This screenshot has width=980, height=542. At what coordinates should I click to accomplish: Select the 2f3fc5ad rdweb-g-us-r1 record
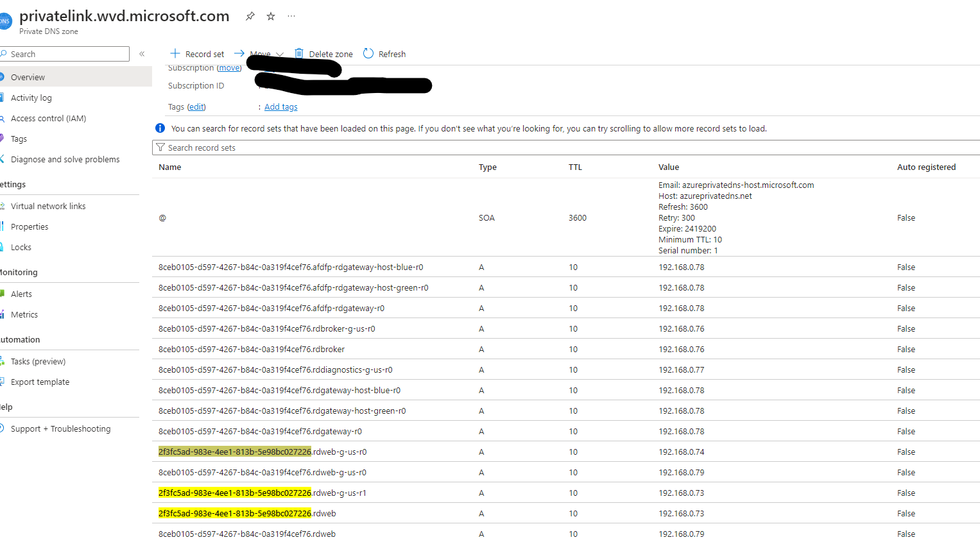coord(566,493)
